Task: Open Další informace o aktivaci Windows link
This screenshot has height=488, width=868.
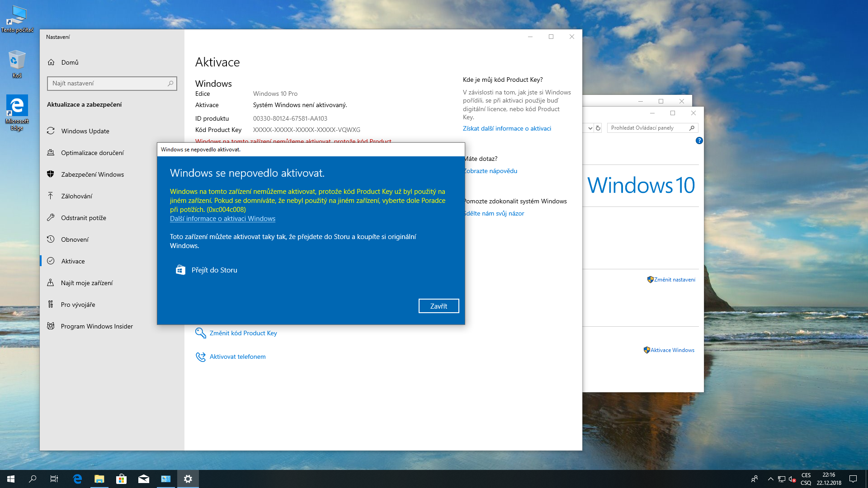Action: point(222,219)
